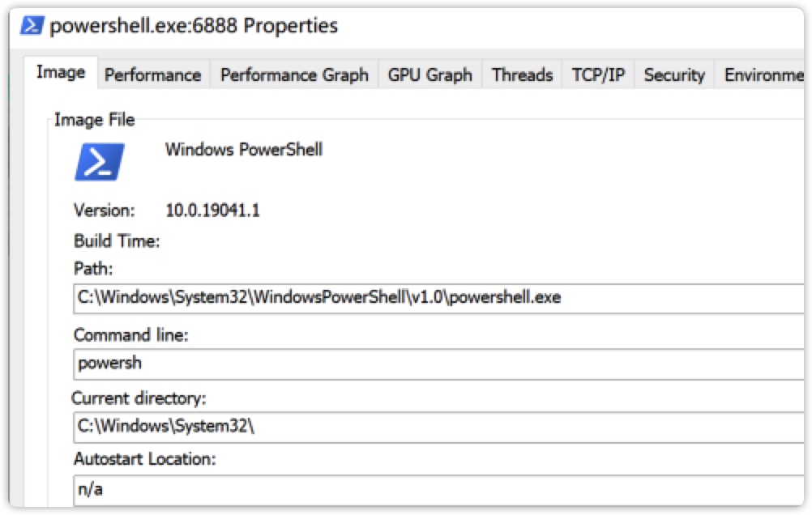The image size is (812, 515).
Task: Click inside the Path field
Action: [x=438, y=298]
